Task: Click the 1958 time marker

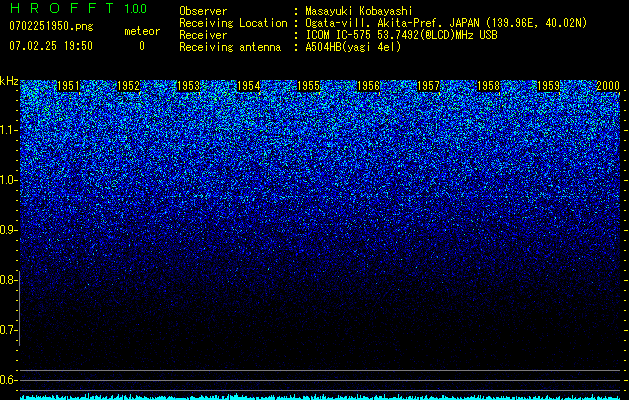Action: point(488,86)
